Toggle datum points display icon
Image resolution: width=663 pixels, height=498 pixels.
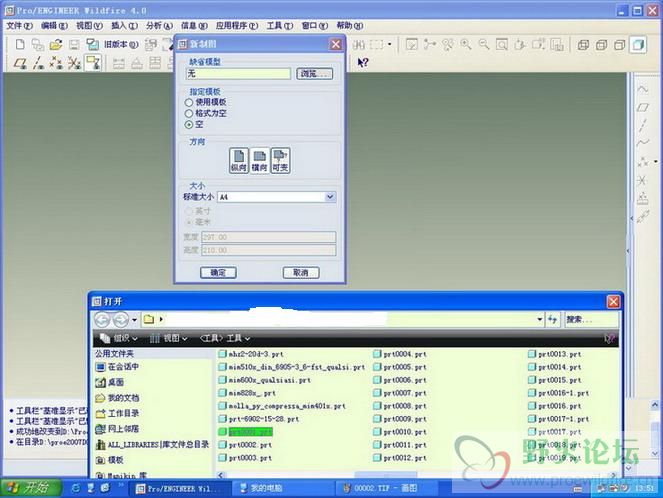(x=56, y=63)
